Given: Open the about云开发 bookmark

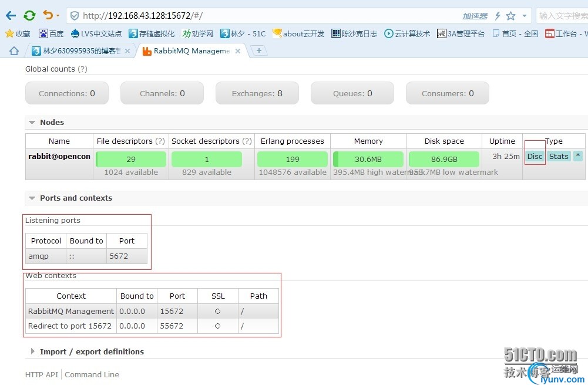Looking at the screenshot, I should tap(298, 33).
